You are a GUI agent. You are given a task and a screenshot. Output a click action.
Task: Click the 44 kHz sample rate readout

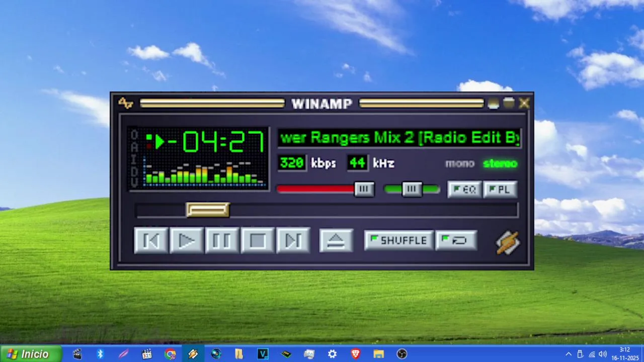[x=357, y=163]
